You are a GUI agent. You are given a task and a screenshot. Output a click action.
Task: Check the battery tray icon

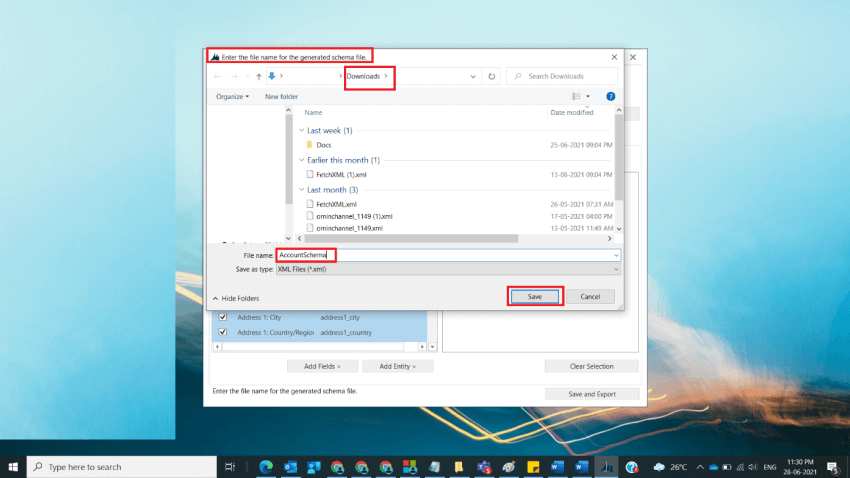pyautogui.click(x=727, y=467)
